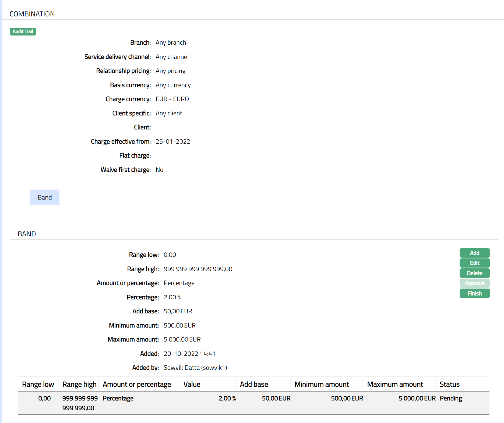Open the Audit Trail
This screenshot has height=423, width=504.
point(23,31)
